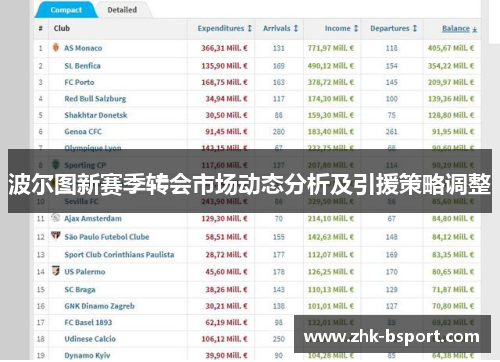
Task: Open Red Bull Salzburg club link
Action: coord(95,99)
